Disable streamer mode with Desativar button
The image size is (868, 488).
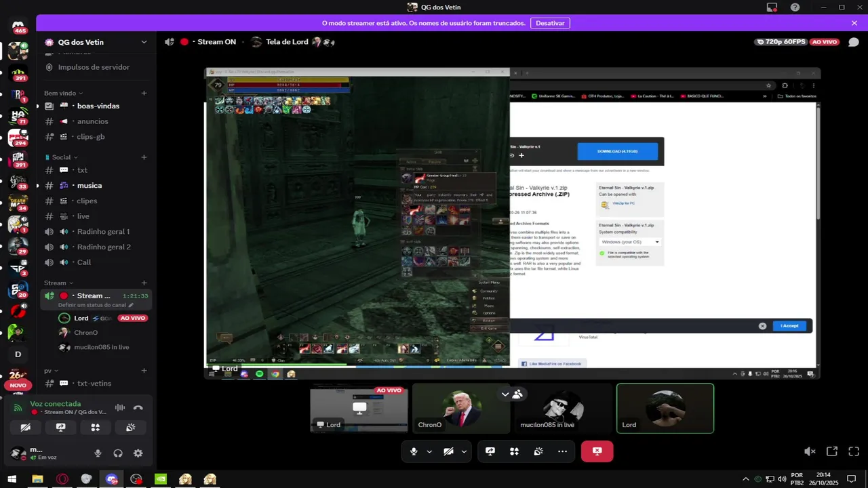(550, 23)
